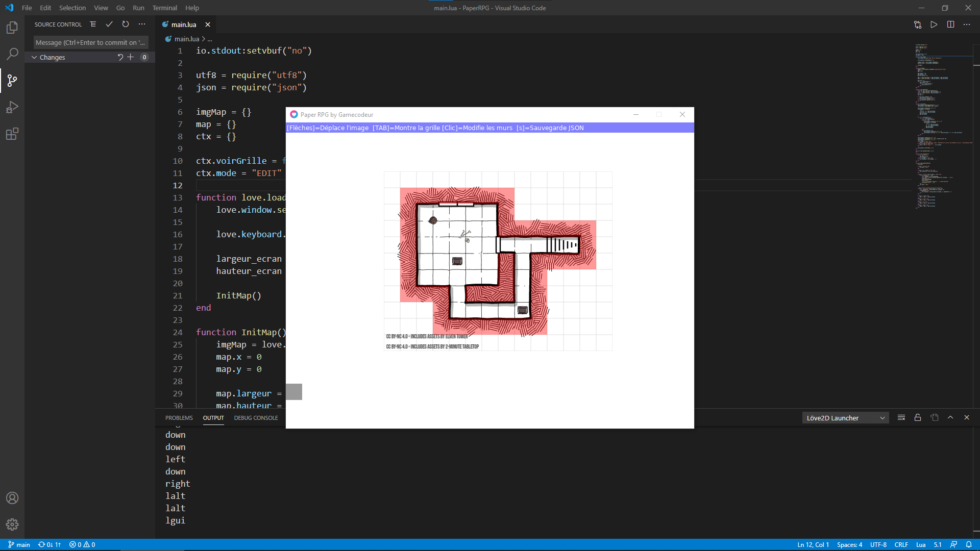The image size is (980, 551).
Task: Open changes comparison for main.lua
Action: pyautogui.click(x=918, y=24)
